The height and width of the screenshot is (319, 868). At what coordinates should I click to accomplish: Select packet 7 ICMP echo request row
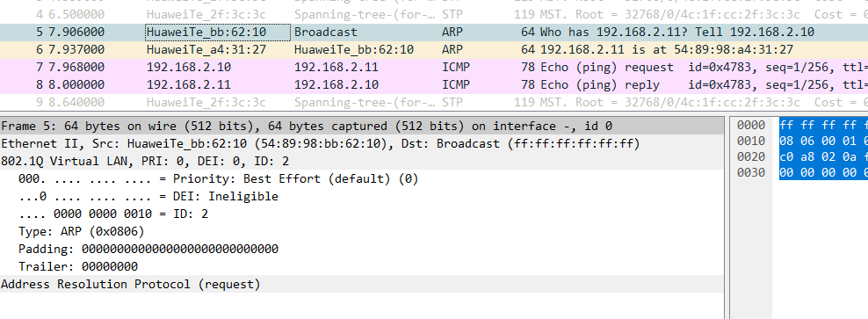coord(434,68)
